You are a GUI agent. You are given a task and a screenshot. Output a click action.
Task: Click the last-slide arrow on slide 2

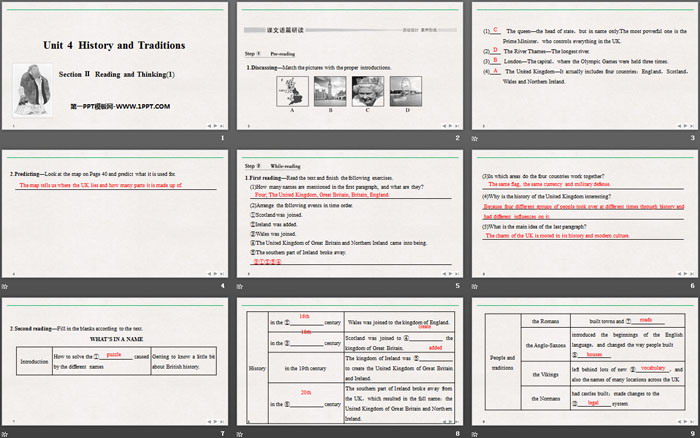(456, 126)
